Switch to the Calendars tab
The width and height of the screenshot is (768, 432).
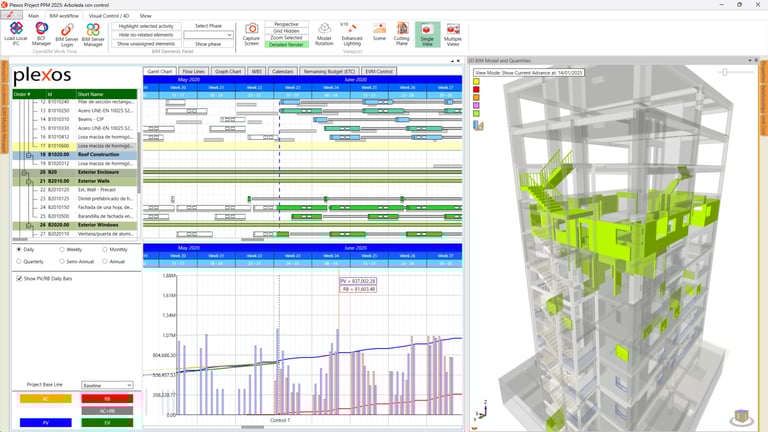click(283, 72)
